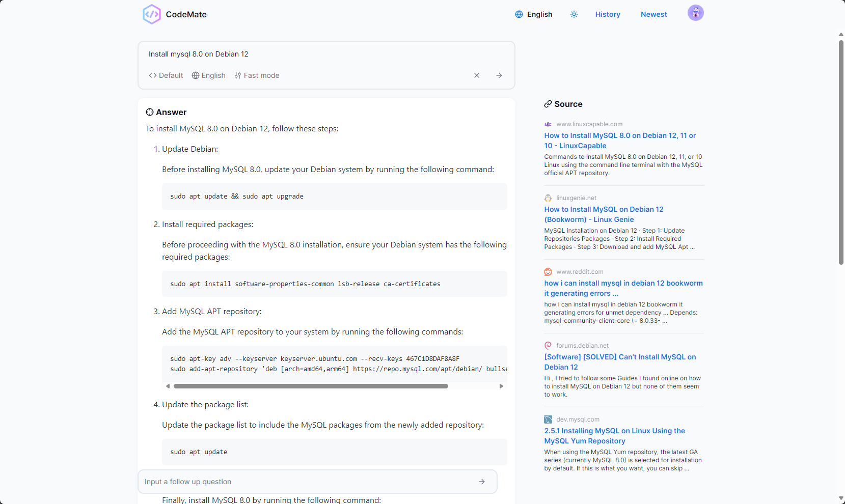This screenshot has height=504, width=845.
Task: Click the 'Update the package list:' step heading
Action: click(205, 405)
